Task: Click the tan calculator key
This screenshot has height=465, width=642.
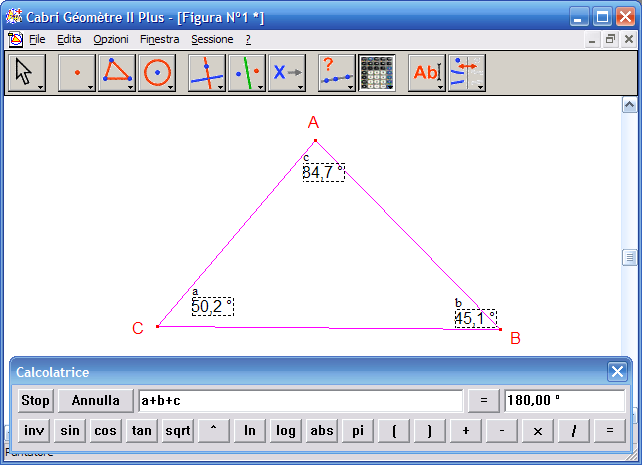Action: click(x=142, y=431)
